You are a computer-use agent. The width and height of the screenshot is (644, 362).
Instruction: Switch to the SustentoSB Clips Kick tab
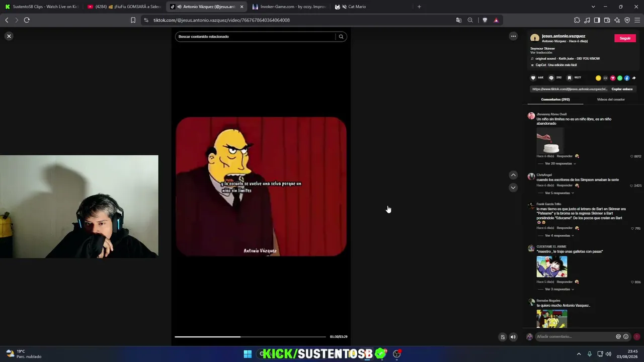tap(42, 7)
